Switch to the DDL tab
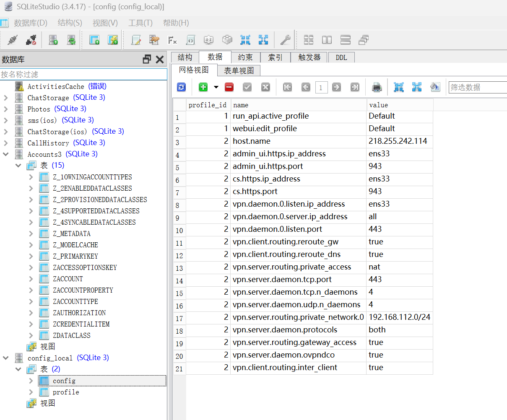 [x=341, y=57]
